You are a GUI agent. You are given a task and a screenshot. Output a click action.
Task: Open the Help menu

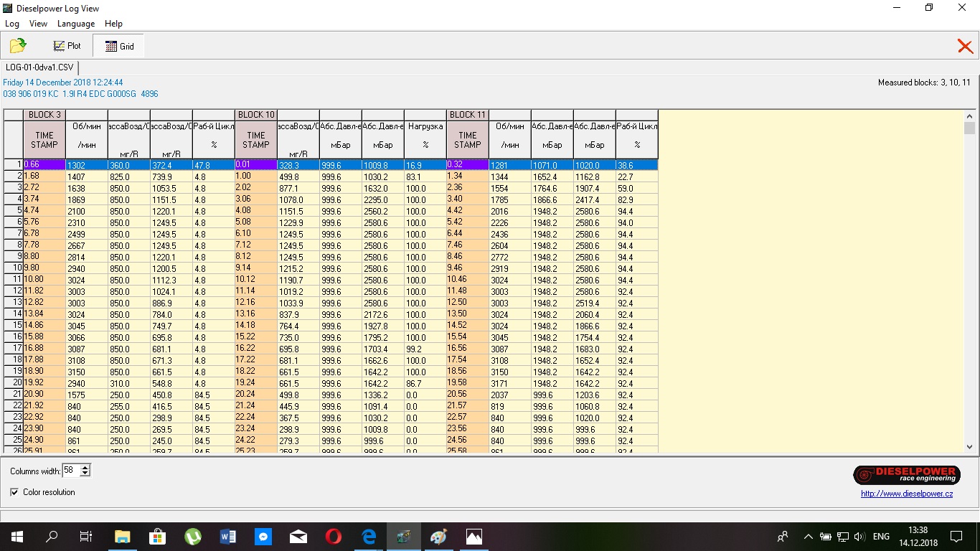coord(113,24)
